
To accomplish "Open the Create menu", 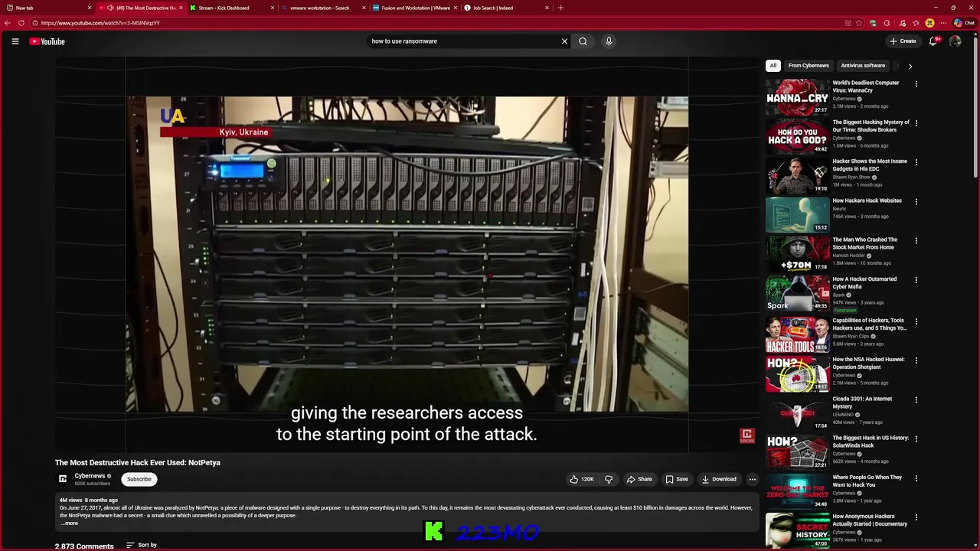I will point(903,41).
